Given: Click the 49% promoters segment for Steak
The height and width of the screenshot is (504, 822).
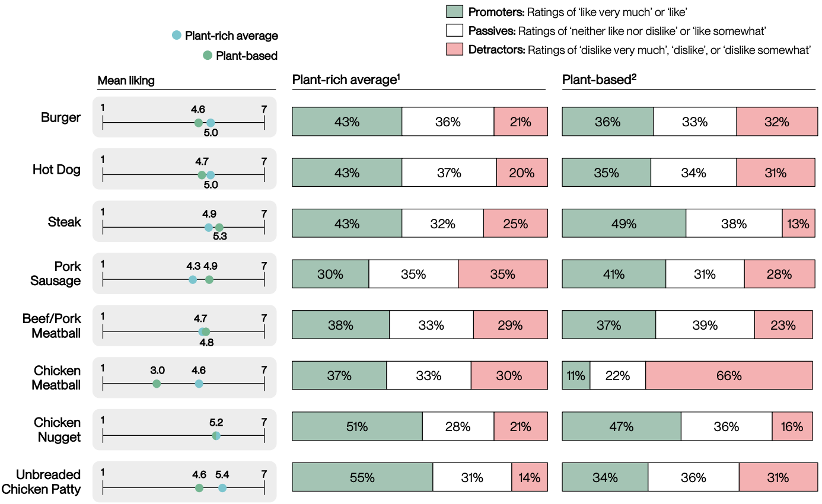Looking at the screenshot, I should 624,224.
